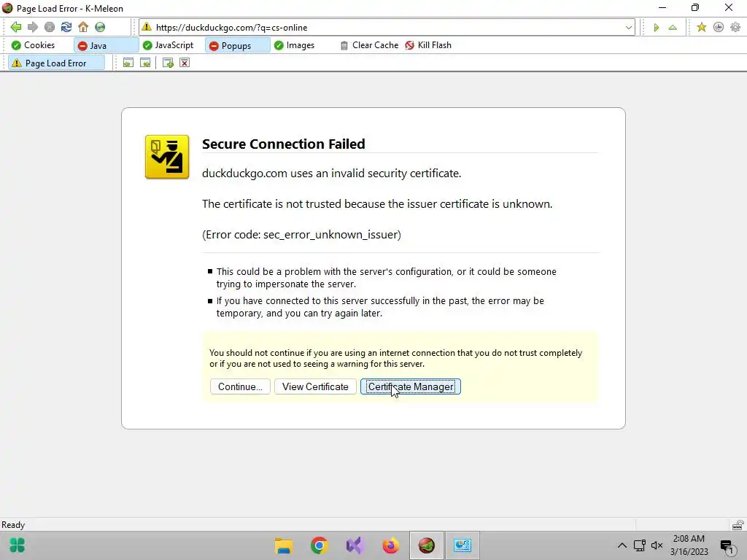
Task: Click the padlock icon in the status bar
Action: point(738,525)
